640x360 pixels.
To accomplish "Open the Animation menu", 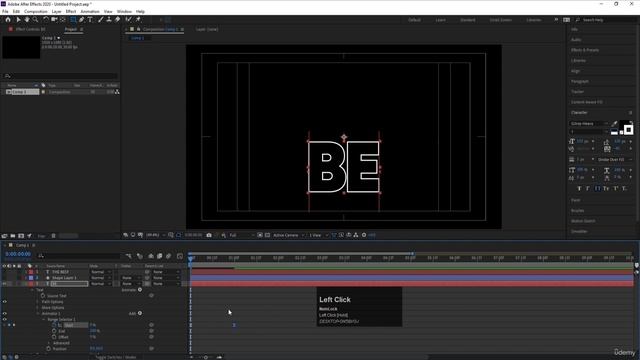I will (90, 11).
